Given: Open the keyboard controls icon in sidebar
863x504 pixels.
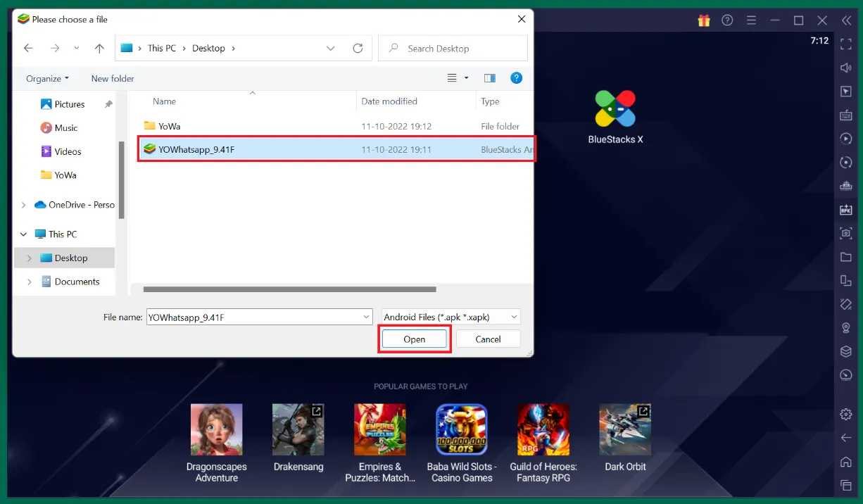Looking at the screenshot, I should (846, 115).
